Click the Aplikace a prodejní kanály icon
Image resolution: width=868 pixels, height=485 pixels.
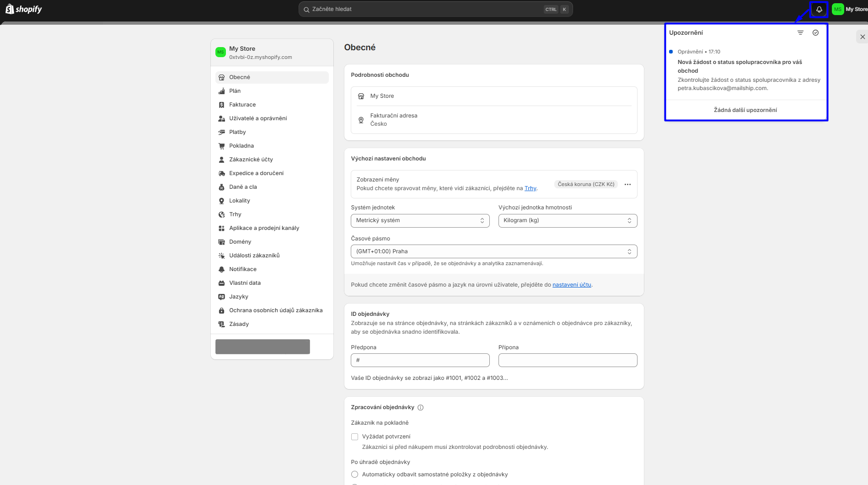[x=222, y=228]
